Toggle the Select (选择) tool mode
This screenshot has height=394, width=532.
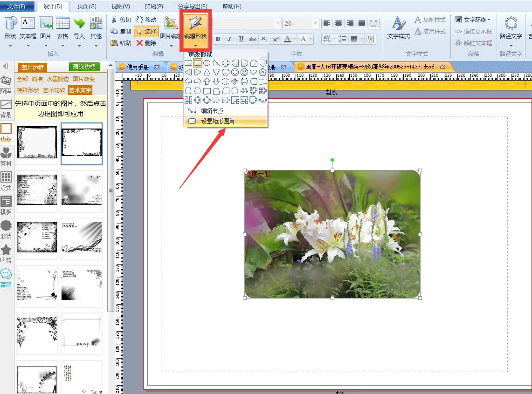pyautogui.click(x=146, y=31)
